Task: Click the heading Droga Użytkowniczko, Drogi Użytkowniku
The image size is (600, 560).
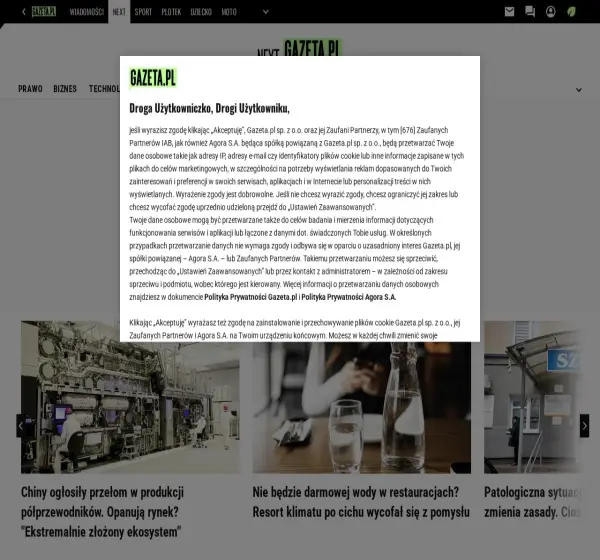Action: click(x=209, y=108)
